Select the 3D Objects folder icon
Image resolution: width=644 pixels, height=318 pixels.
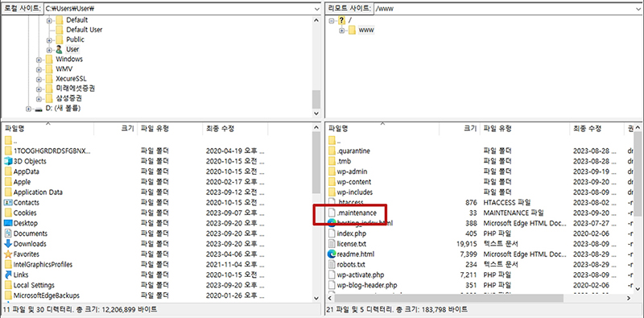pos(8,162)
